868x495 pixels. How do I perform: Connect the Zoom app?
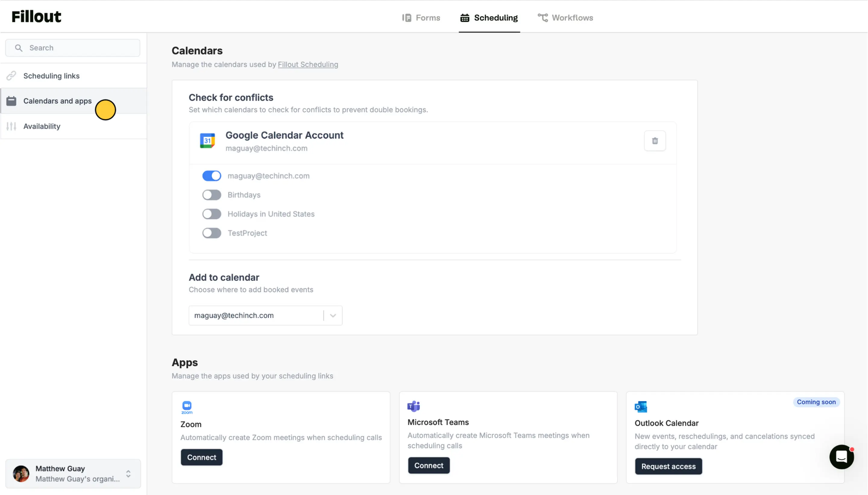click(x=201, y=457)
